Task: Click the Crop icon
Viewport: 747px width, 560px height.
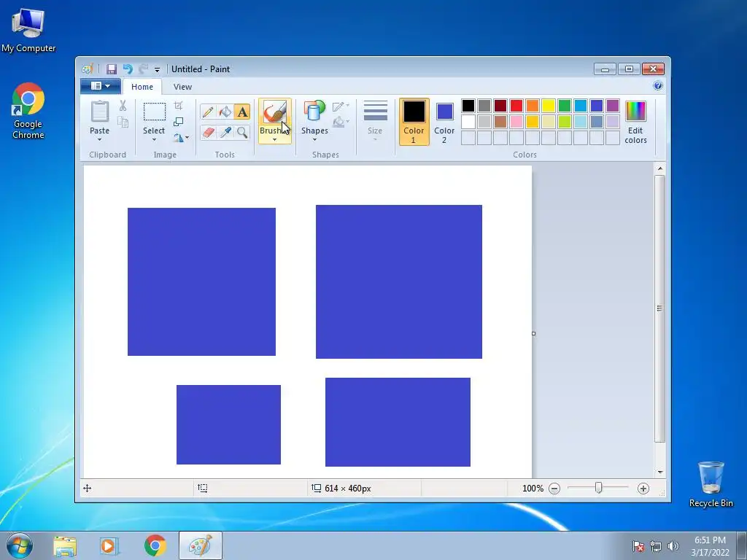Action: click(178, 105)
